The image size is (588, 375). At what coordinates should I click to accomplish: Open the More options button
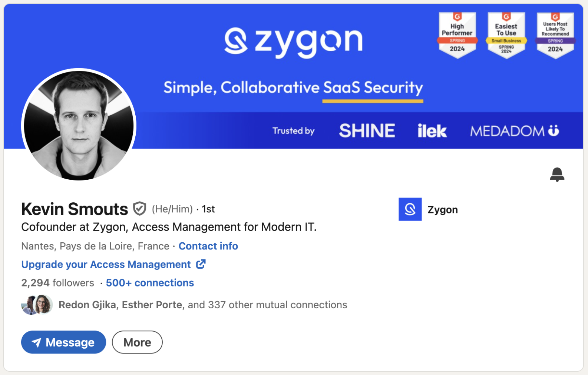137,342
